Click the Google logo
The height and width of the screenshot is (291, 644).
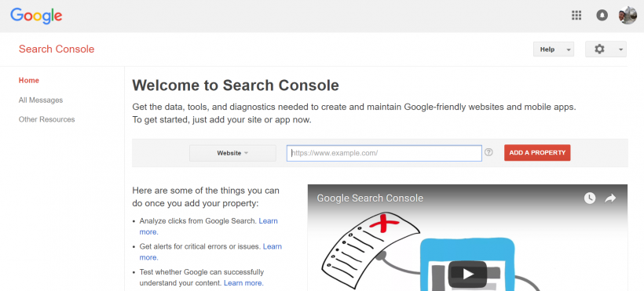[36, 16]
